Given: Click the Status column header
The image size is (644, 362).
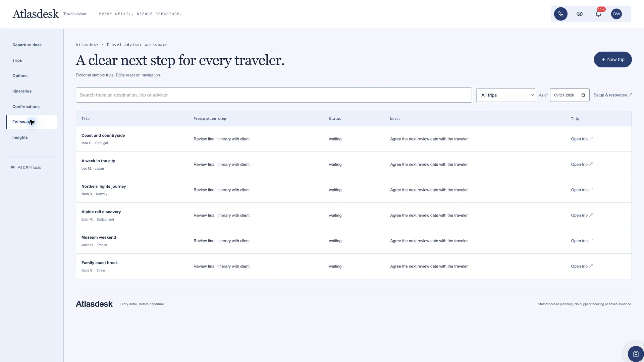Looking at the screenshot, I should (x=335, y=119).
